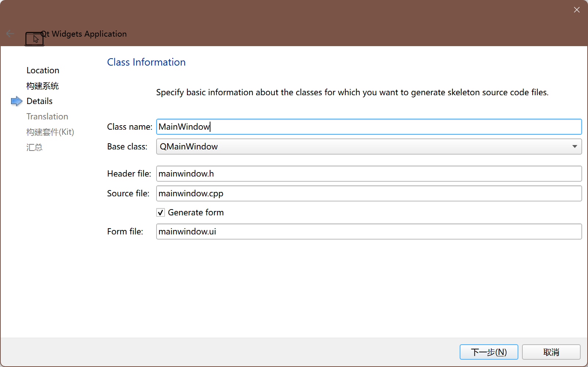The height and width of the screenshot is (367, 588).
Task: Click the Qt Widgets Application window icon
Action: (34, 39)
